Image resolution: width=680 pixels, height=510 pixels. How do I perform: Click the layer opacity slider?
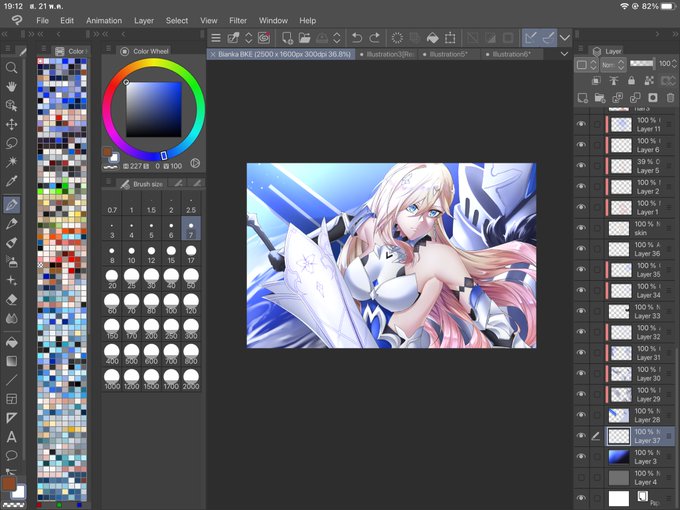[641, 64]
